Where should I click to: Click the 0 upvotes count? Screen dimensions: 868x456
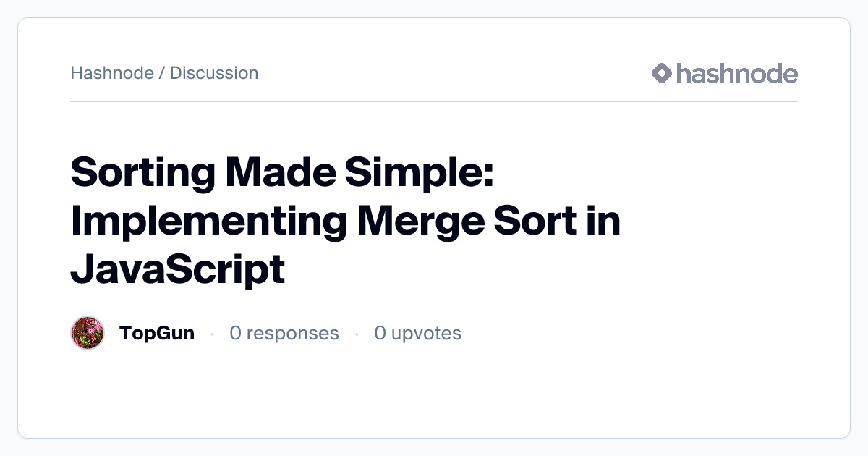pos(417,333)
